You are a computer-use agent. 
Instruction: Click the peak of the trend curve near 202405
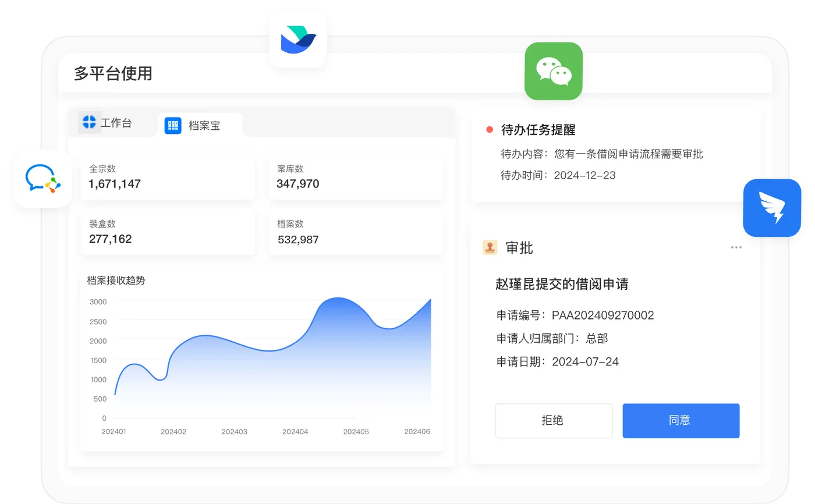click(338, 299)
